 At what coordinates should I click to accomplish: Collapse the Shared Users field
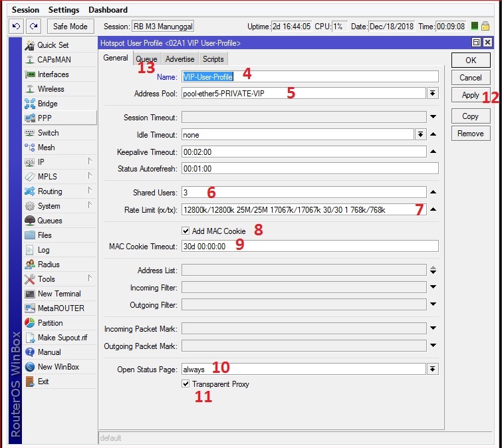(433, 192)
